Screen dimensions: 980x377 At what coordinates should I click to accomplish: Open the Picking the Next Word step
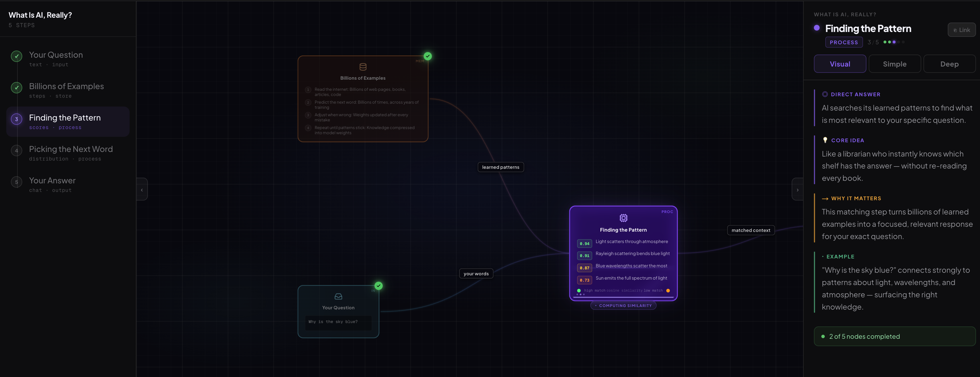pyautogui.click(x=68, y=153)
